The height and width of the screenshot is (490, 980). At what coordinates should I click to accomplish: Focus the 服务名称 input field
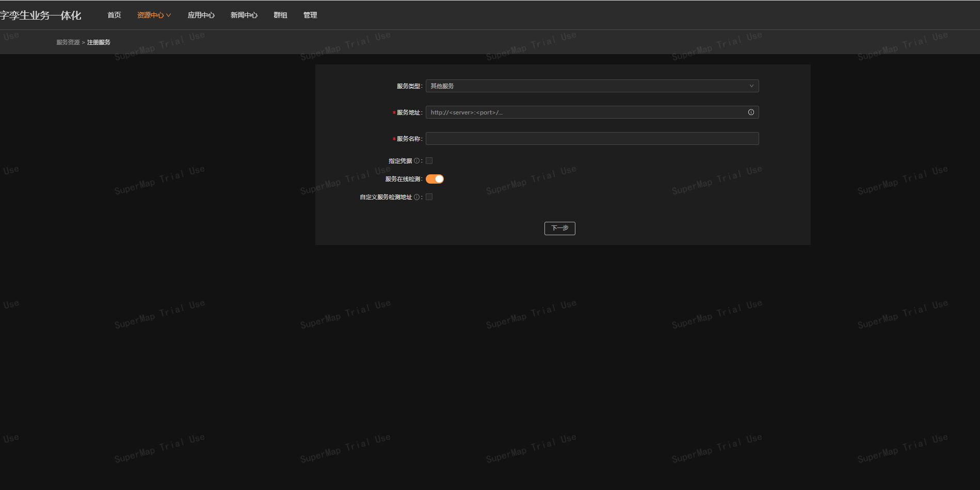coord(592,139)
